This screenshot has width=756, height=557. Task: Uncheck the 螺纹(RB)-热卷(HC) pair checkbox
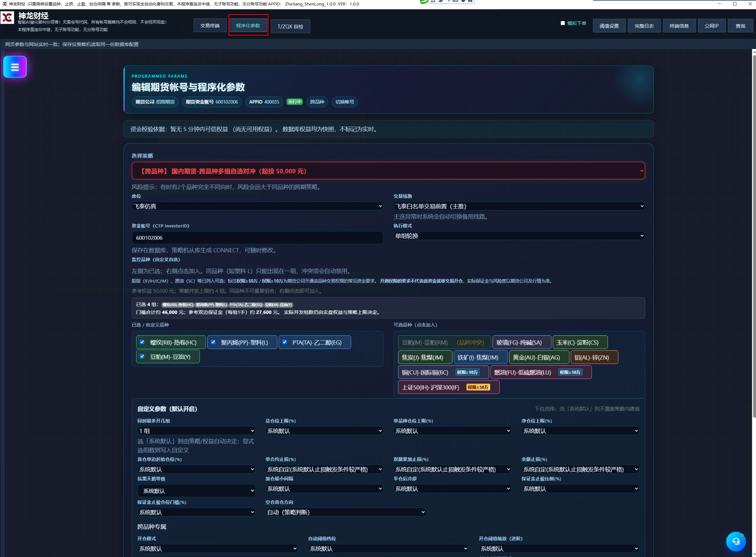coord(142,342)
